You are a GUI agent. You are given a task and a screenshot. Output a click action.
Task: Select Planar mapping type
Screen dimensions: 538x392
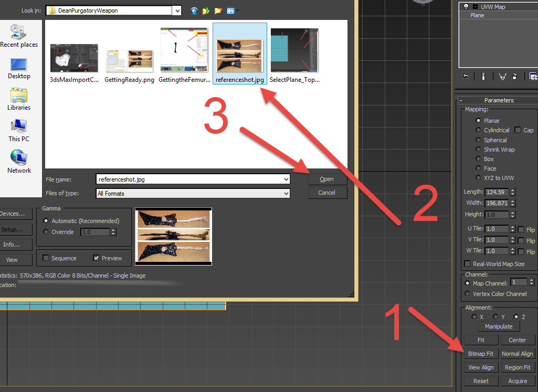tap(478, 120)
